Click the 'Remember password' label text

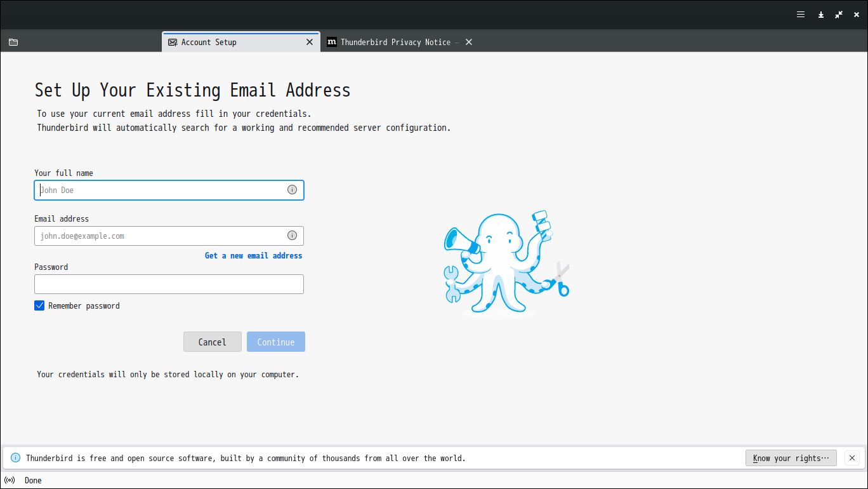click(84, 305)
